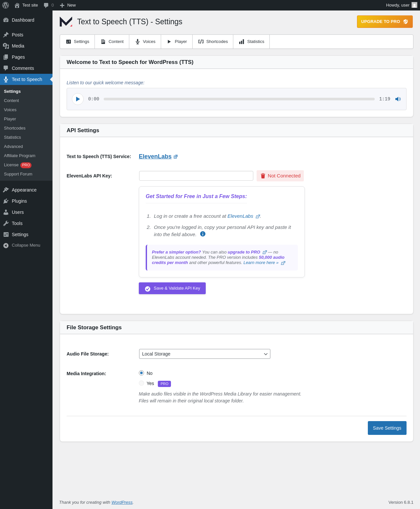Open the Howdy, user profile menu
The height and width of the screenshot is (509, 420).
[x=401, y=5]
